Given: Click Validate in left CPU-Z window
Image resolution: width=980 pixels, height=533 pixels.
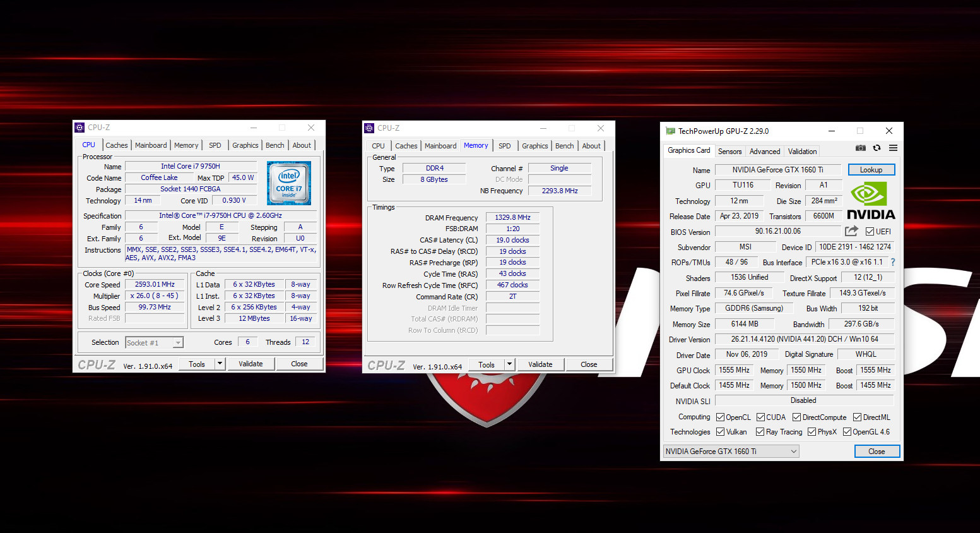Looking at the screenshot, I should (x=251, y=364).
